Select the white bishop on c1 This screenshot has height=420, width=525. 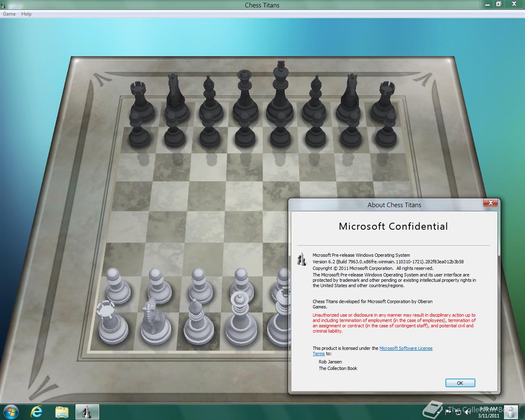click(199, 322)
